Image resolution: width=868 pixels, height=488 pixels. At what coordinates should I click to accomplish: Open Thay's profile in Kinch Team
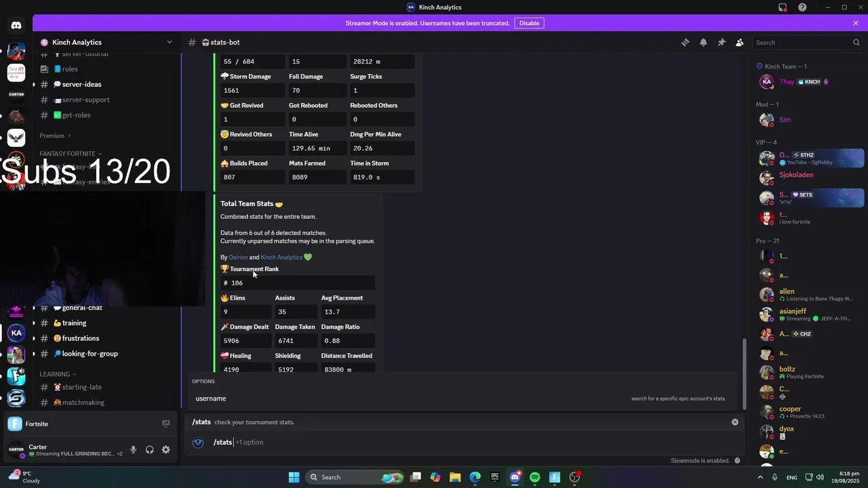pos(809,81)
